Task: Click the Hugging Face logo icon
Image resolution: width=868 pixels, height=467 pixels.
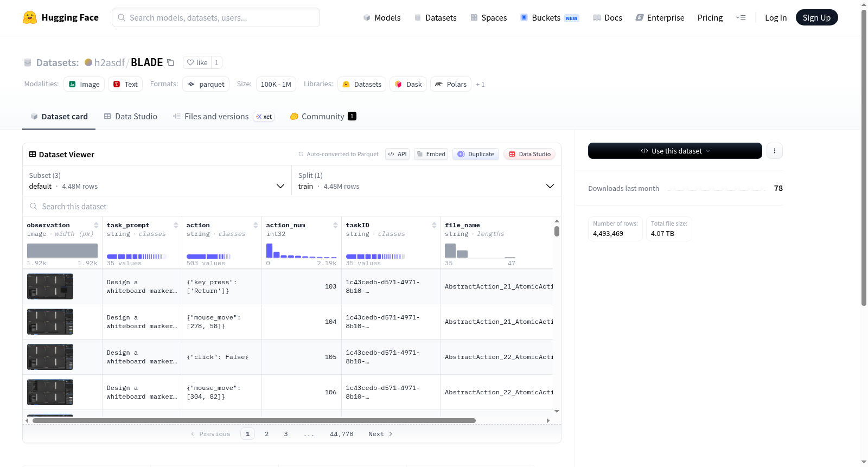Action: point(30,17)
